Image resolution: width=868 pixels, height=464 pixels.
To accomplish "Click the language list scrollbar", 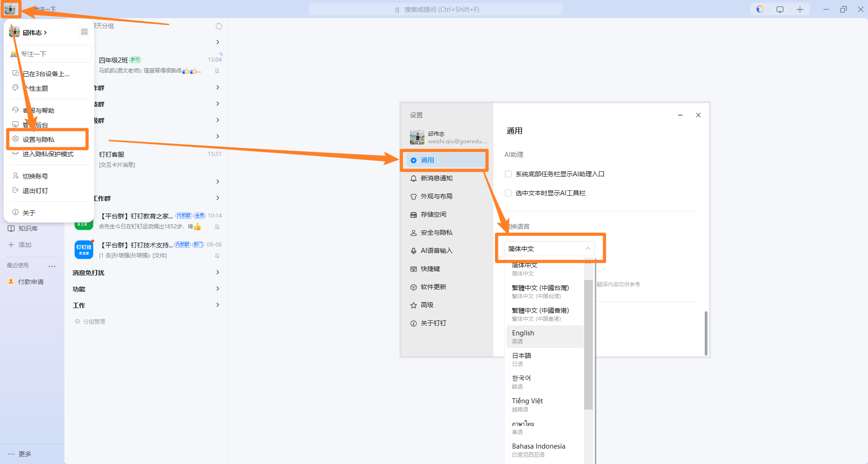I will pos(588,344).
